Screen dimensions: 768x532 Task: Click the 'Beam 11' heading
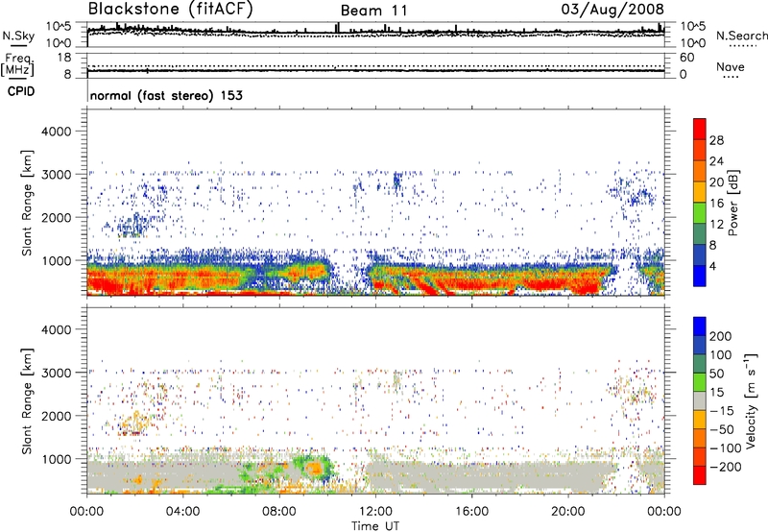tap(373, 11)
